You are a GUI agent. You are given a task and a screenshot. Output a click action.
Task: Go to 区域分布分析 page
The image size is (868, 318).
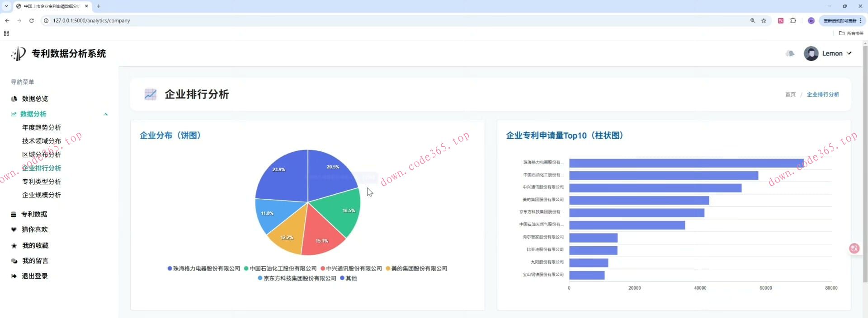pos(42,154)
